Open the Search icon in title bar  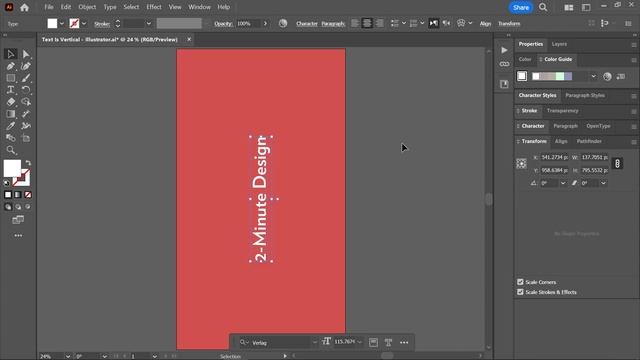click(543, 7)
